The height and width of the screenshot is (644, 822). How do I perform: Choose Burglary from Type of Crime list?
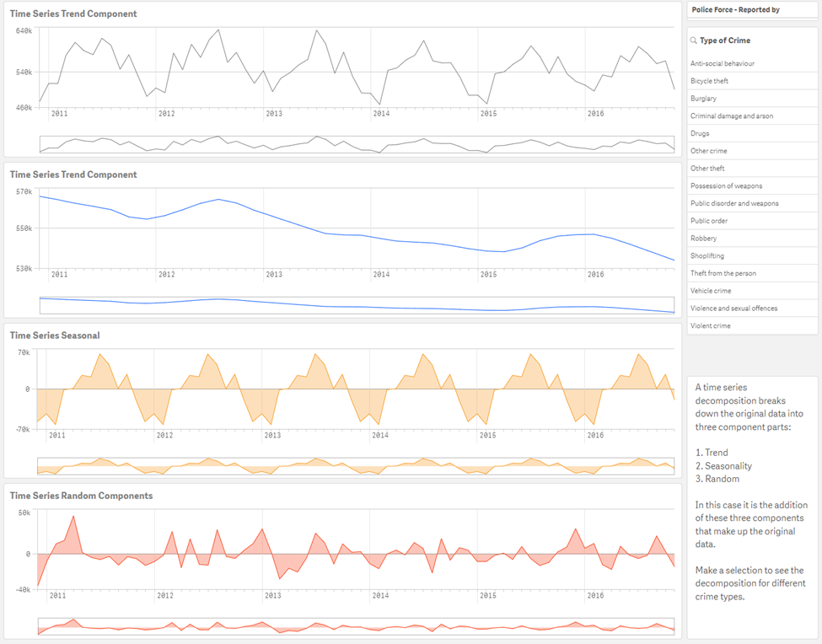pyautogui.click(x=752, y=99)
